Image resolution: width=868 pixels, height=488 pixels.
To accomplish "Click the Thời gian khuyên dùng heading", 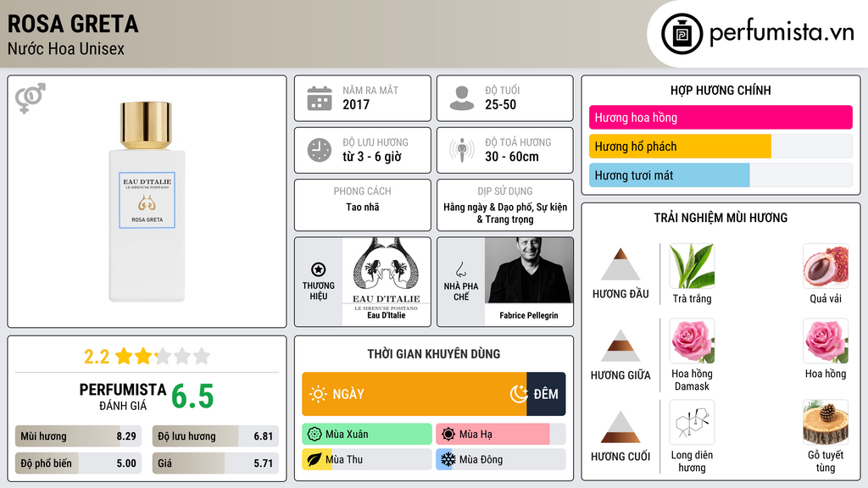I will [433, 353].
